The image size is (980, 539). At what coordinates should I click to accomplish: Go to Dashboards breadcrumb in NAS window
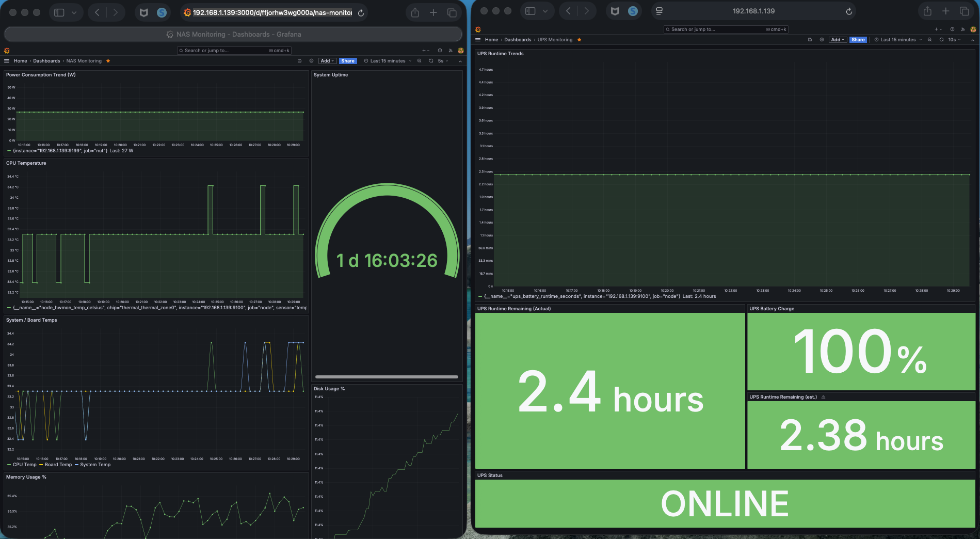click(46, 61)
